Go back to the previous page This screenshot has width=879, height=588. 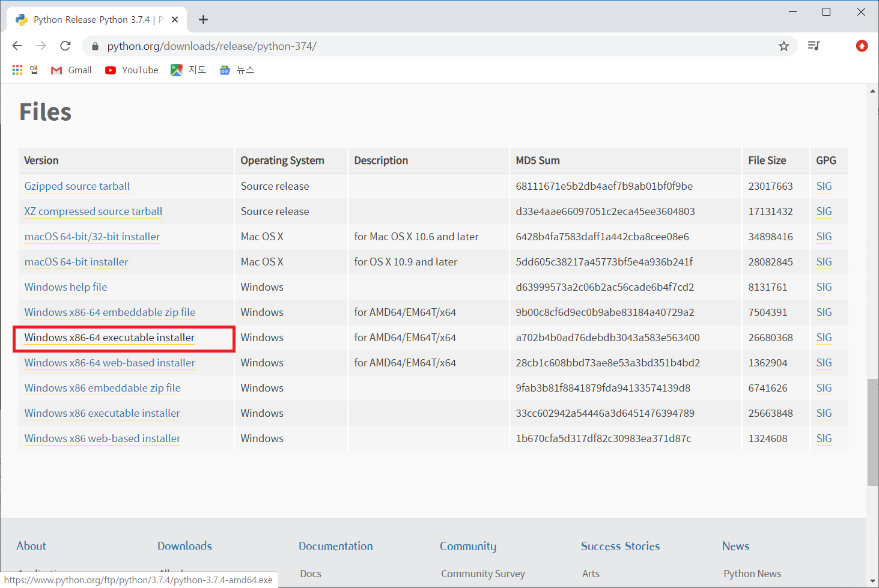pos(17,46)
